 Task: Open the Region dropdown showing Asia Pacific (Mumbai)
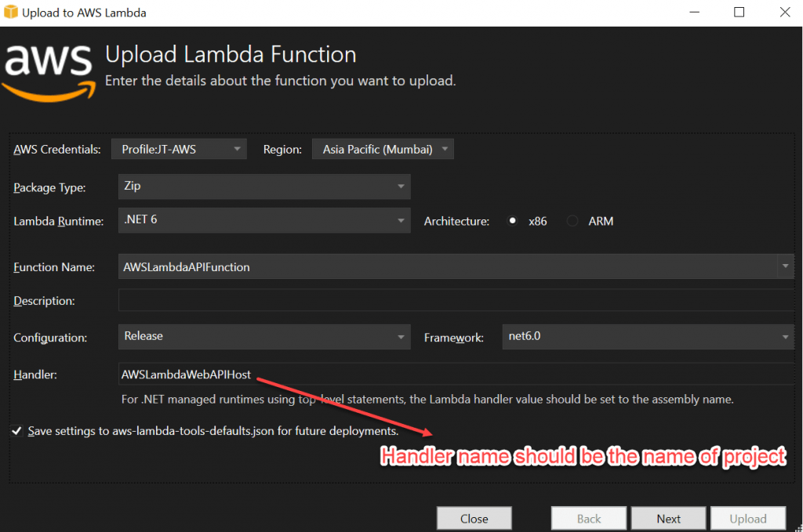383,150
